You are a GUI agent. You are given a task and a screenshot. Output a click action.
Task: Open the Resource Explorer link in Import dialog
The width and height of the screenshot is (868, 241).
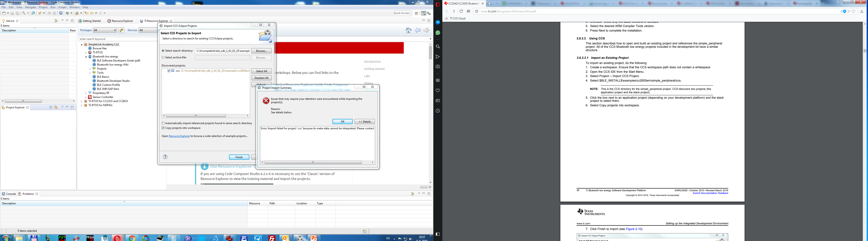coord(179,136)
